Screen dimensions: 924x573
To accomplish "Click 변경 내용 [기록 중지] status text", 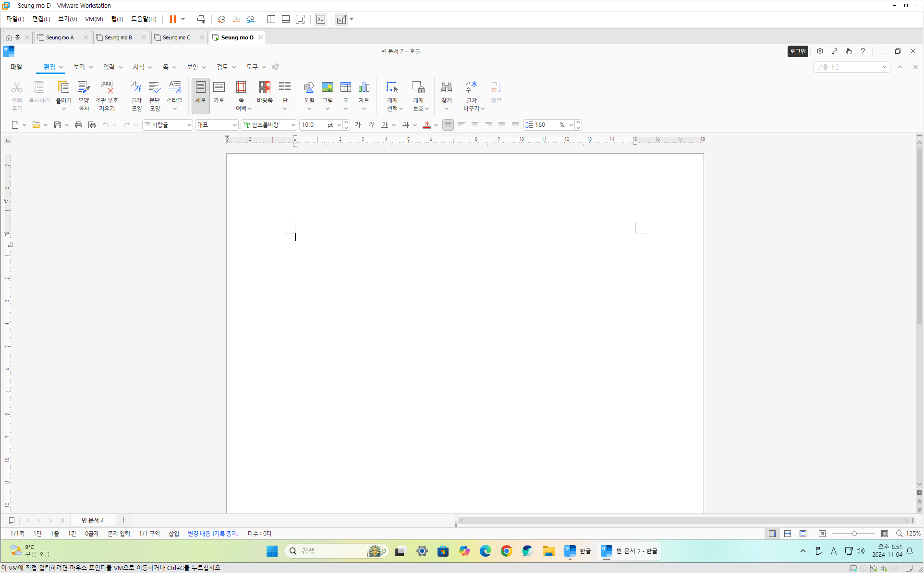I will (x=213, y=534).
